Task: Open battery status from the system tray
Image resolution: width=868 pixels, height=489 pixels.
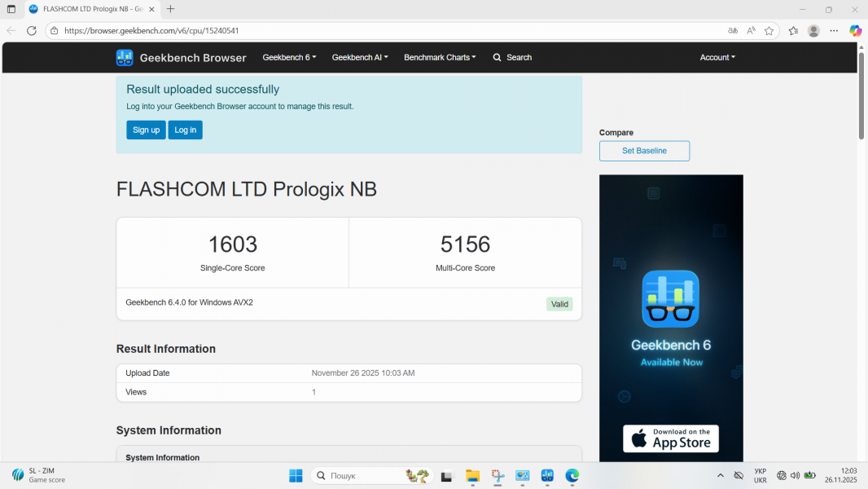Action: [x=809, y=475]
